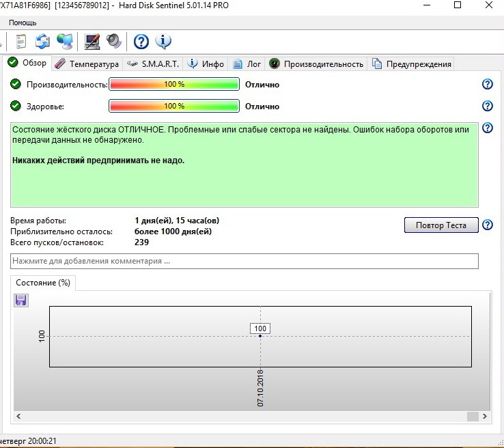Open the monitor surface test toolbar icon
The height and width of the screenshot is (448, 504).
pos(92,42)
